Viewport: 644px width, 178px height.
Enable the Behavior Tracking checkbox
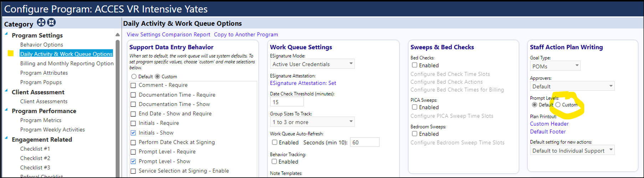(274, 161)
